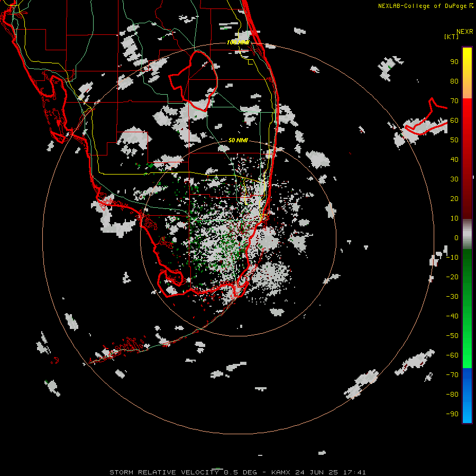Select the -60 value on velocity scale
The height and width of the screenshot is (476, 476).
452,355
